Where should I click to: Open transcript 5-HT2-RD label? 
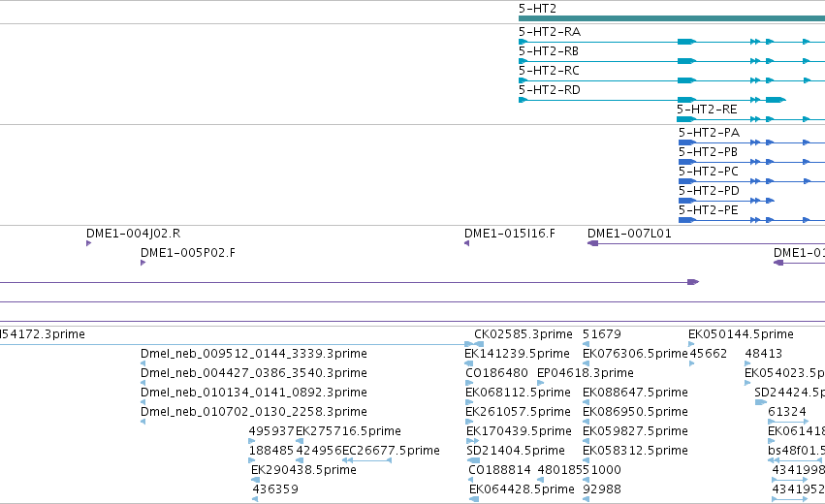550,90
